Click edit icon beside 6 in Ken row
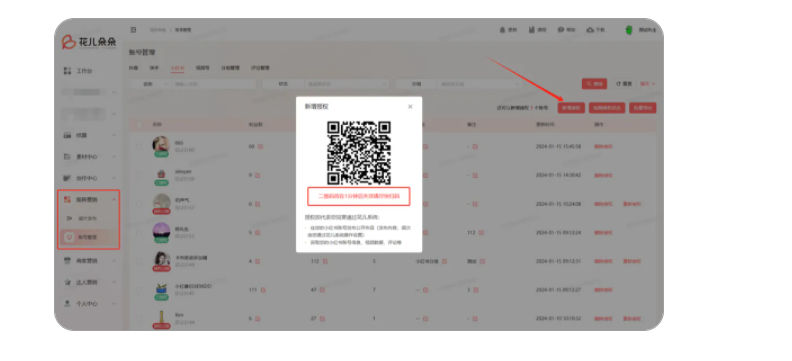This screenshot has height=361, width=792. coord(257,319)
